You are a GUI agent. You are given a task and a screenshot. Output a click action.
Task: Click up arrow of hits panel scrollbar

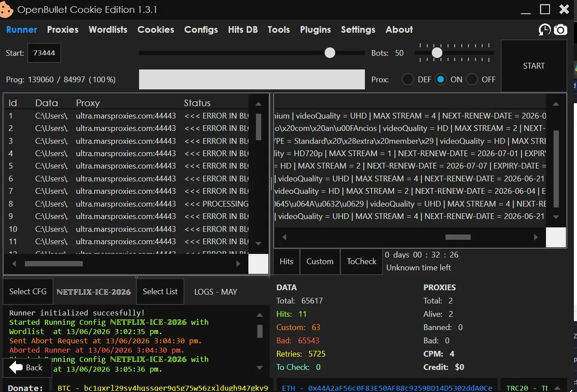[556, 104]
